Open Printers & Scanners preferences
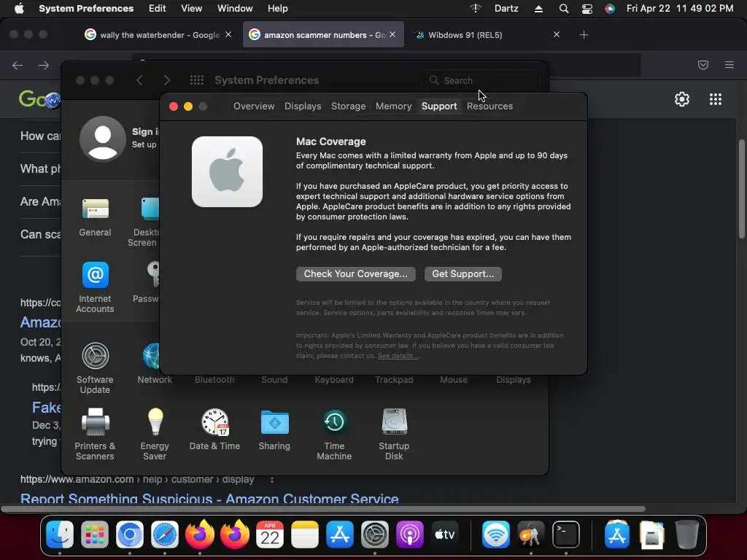The width and height of the screenshot is (747, 560). (x=95, y=435)
